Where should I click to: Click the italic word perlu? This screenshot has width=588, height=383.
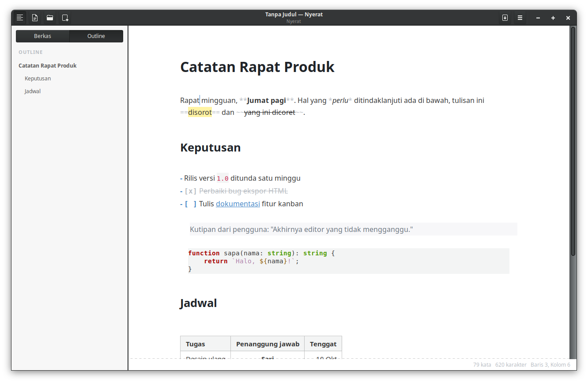pos(340,101)
